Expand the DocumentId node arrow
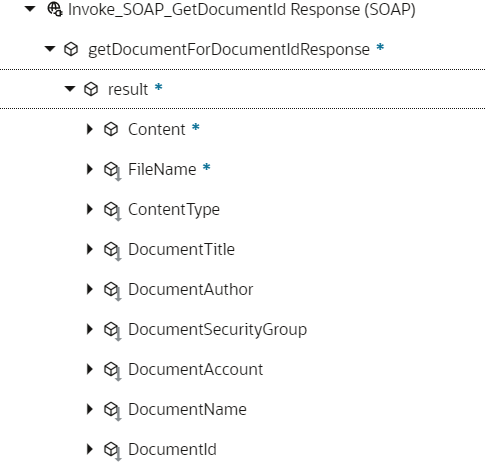 point(89,449)
